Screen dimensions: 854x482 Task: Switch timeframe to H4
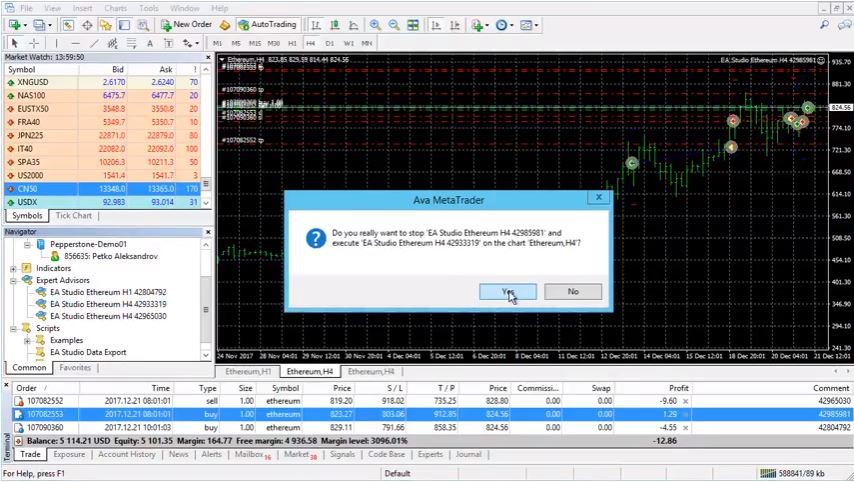pyautogui.click(x=311, y=43)
